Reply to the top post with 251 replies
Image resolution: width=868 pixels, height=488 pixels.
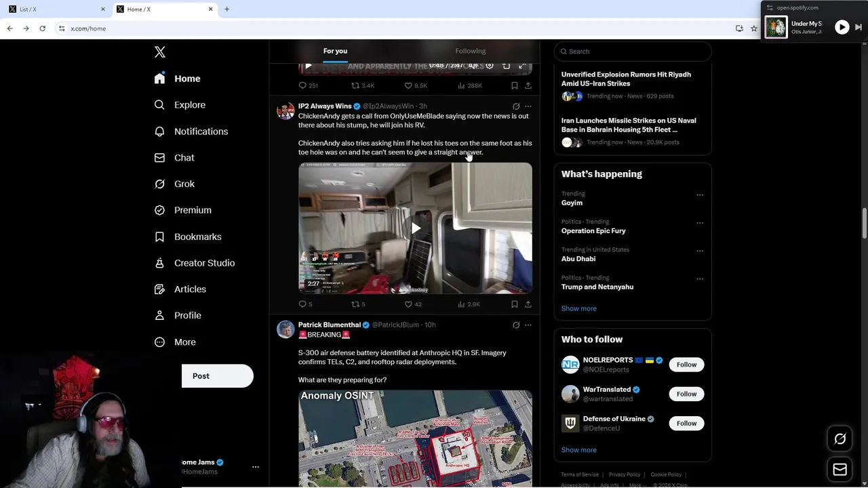309,85
